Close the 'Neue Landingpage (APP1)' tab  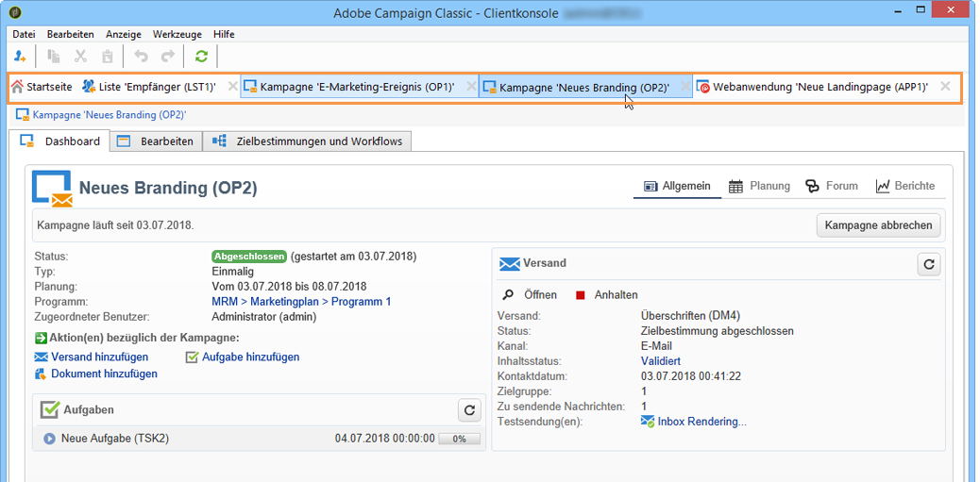946,86
